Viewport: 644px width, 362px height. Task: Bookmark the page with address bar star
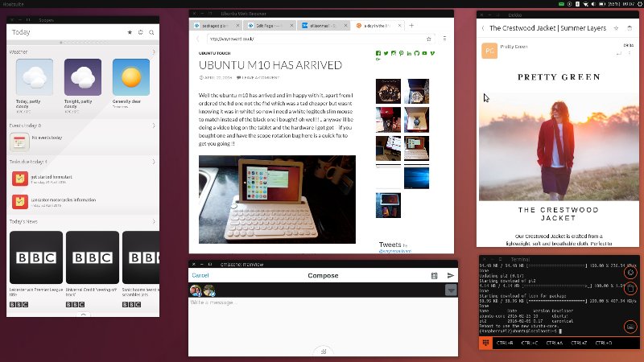[428, 39]
